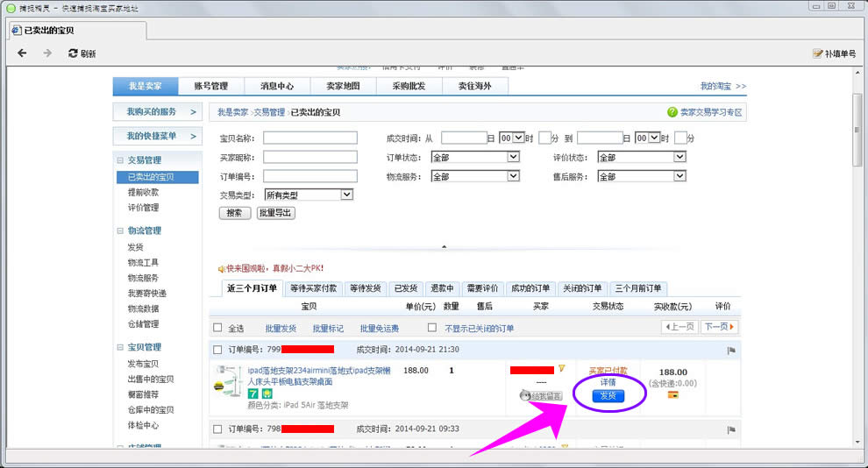Click the 批量发货 link
Image resolution: width=868 pixels, height=468 pixels.
coord(281,329)
